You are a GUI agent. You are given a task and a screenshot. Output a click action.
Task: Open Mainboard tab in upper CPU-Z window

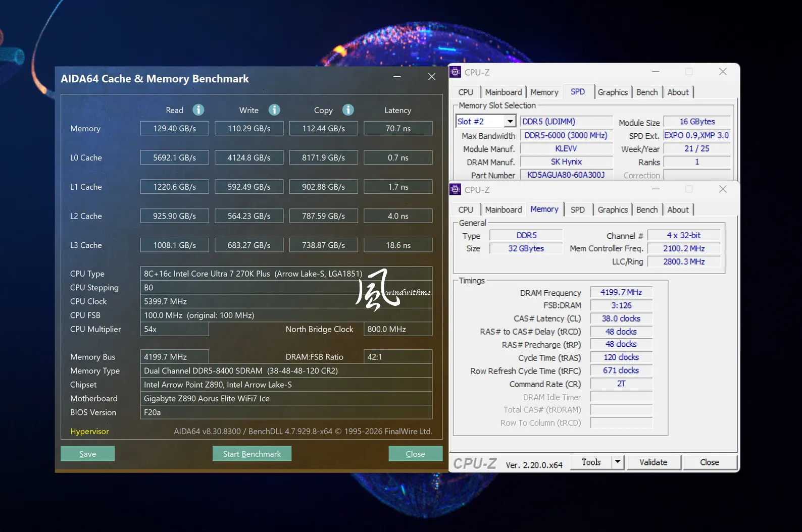(504, 92)
